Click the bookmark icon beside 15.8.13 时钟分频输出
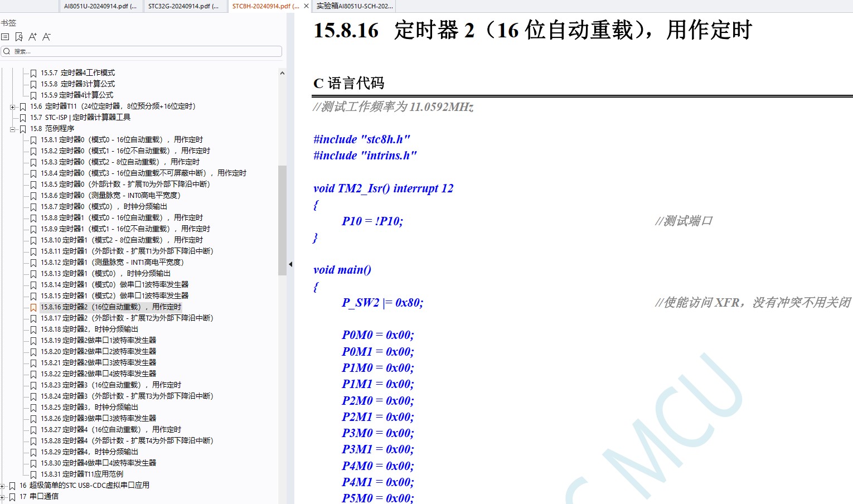853x504 pixels. [x=33, y=274]
